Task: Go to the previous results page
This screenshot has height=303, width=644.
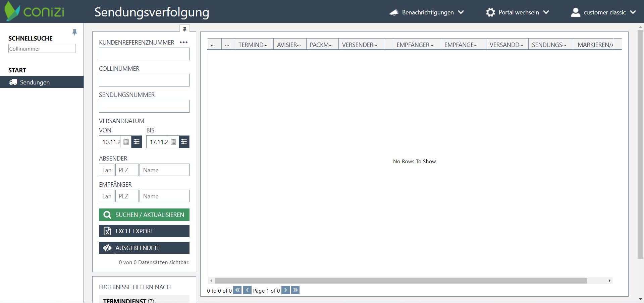Action: coord(247,290)
